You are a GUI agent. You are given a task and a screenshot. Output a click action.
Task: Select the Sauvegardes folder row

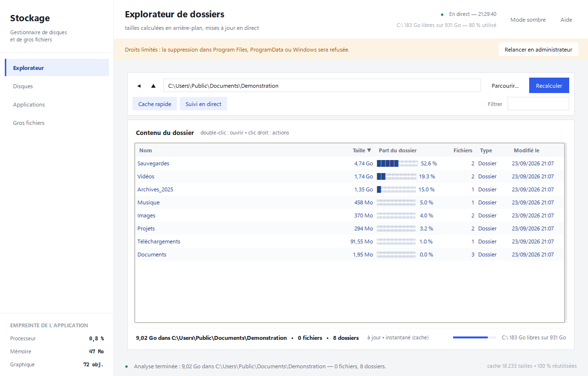349,163
